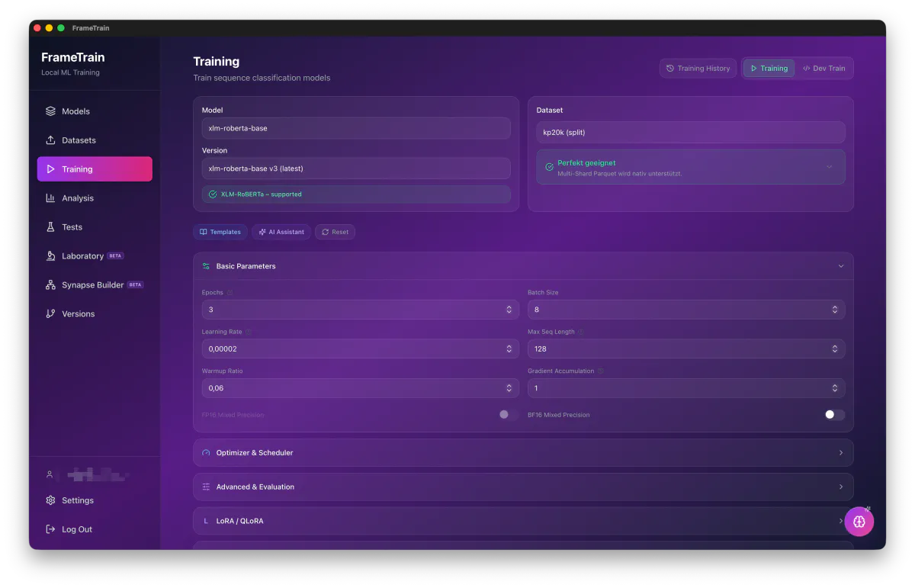Click the FrameTrain title in sidebar
Image resolution: width=915 pixels, height=588 pixels.
73,57
